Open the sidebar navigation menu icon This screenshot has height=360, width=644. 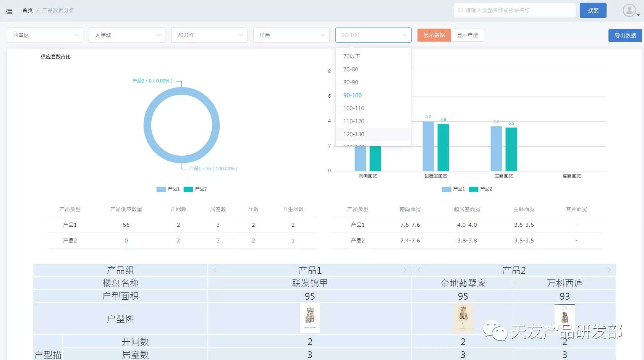8,11
